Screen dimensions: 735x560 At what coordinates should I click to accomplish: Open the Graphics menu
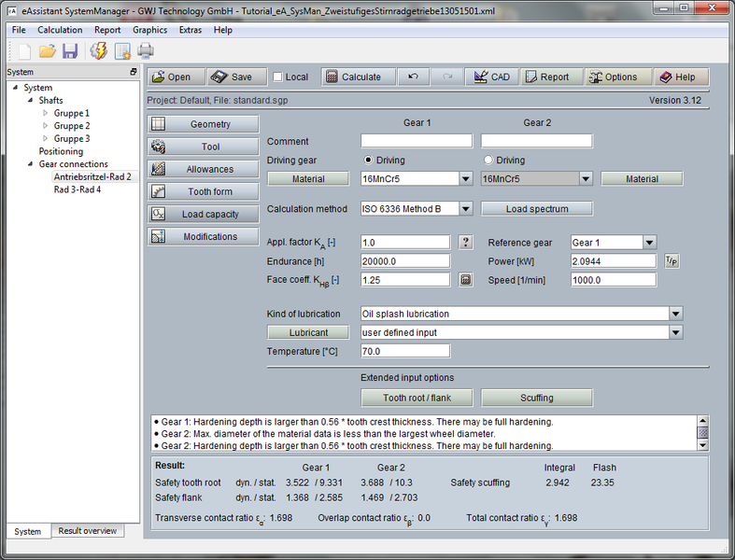tap(149, 30)
